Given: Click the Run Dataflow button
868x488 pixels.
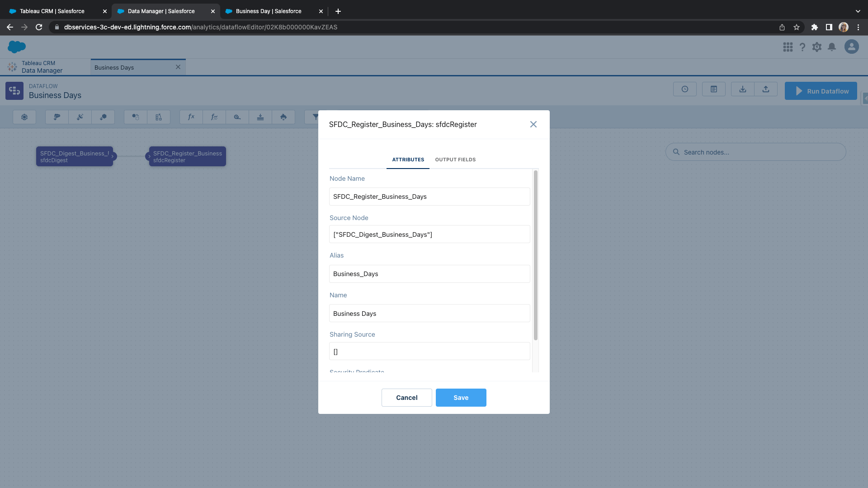Looking at the screenshot, I should pos(821,90).
